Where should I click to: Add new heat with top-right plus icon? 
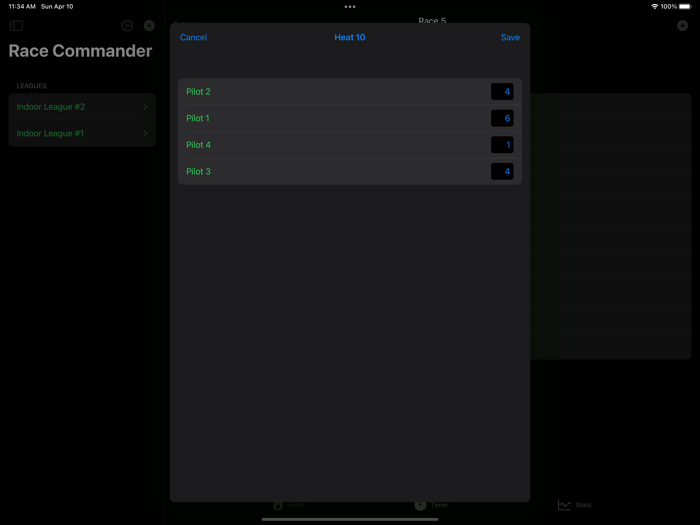(x=682, y=25)
